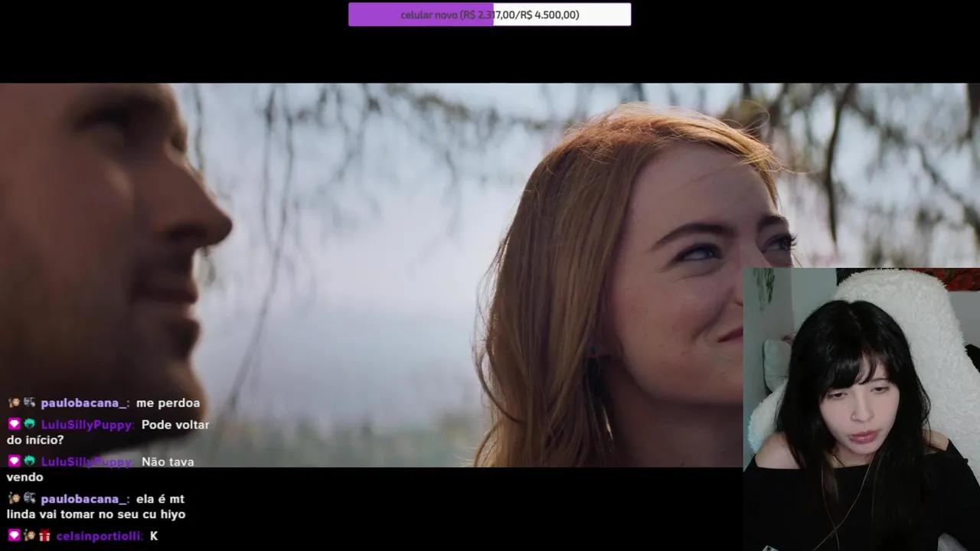980x551 pixels.
Task: Open celsinportiolli's chat username
Action: point(99,536)
